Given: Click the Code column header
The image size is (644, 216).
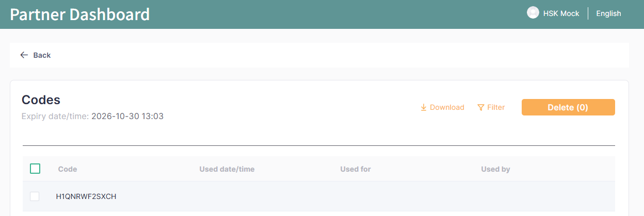Looking at the screenshot, I should [x=68, y=169].
